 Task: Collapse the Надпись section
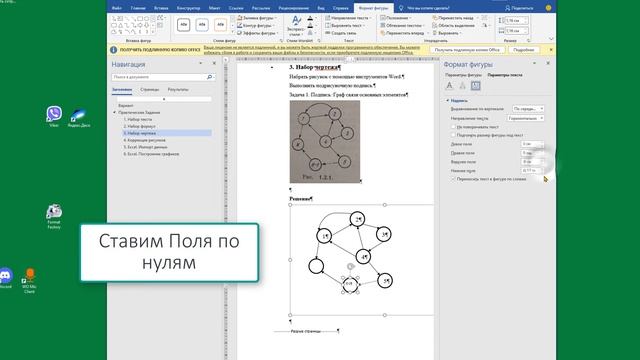pyautogui.click(x=448, y=100)
